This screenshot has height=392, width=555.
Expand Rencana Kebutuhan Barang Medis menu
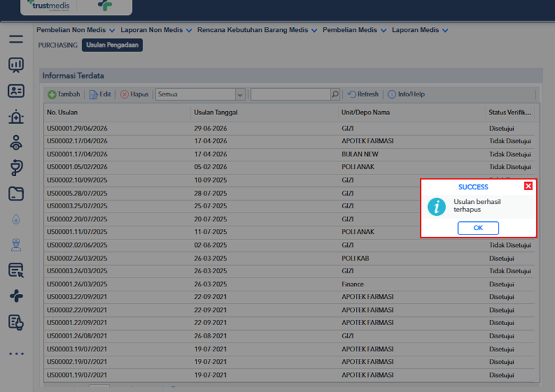coord(257,30)
